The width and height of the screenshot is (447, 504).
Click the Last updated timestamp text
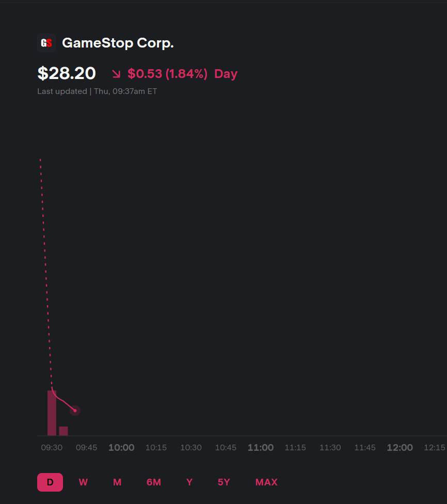(x=97, y=91)
